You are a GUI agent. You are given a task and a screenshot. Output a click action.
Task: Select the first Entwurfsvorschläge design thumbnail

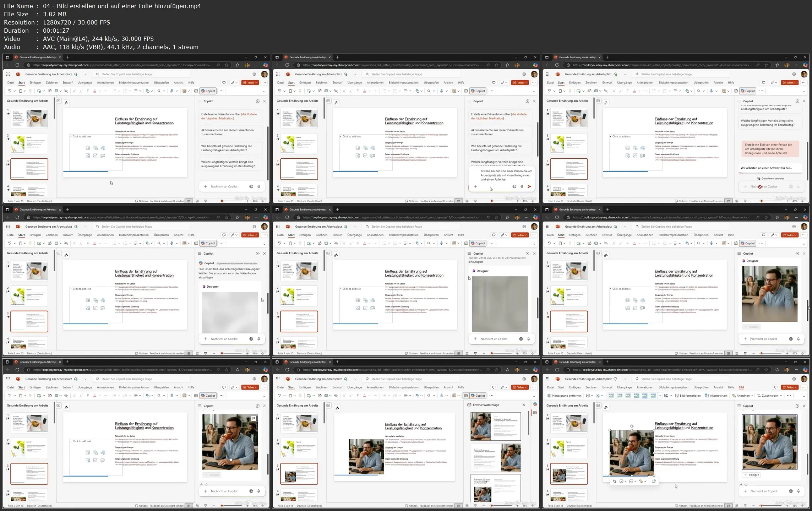coord(496,426)
